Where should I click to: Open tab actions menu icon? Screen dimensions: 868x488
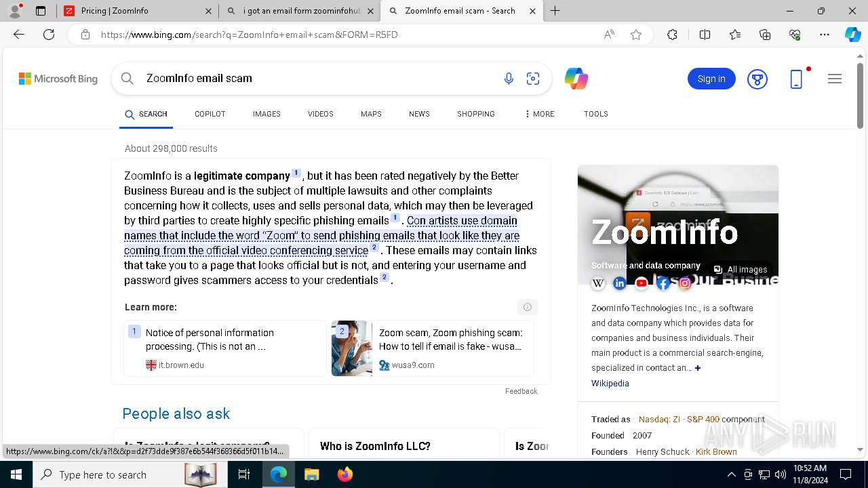coord(41,11)
